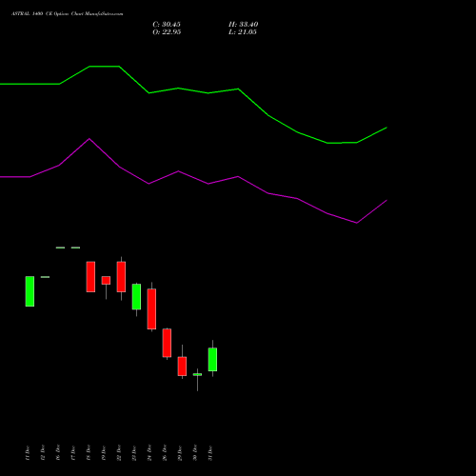The width and height of the screenshot is (476, 476).
Task: Click the 23 Dec date label
Action: pyautogui.click(x=134, y=453)
